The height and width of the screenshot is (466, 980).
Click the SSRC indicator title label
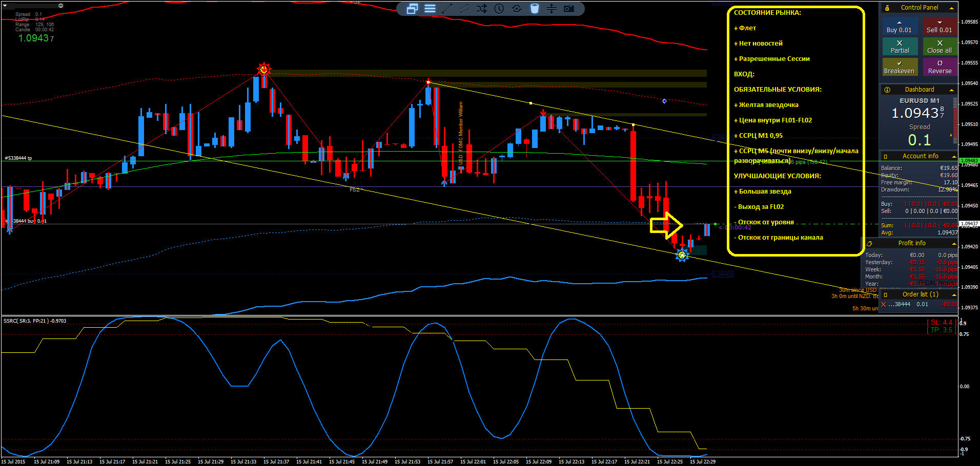35,321
